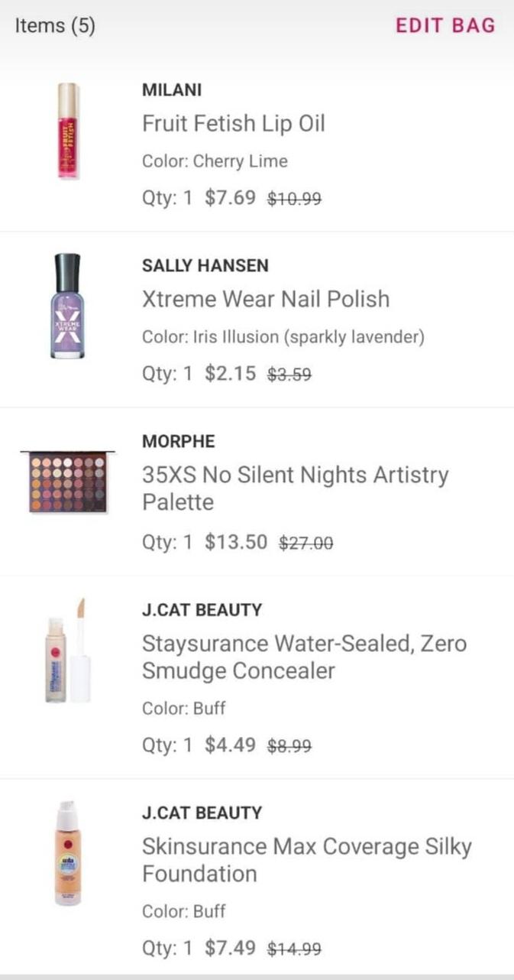Tap the MILANI brand name
Image resolution: width=514 pixels, height=980 pixels.
[x=172, y=90]
